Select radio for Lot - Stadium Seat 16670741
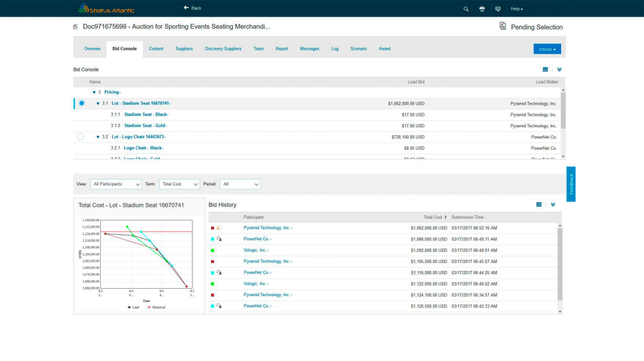The height and width of the screenshot is (361, 644). 82,103
